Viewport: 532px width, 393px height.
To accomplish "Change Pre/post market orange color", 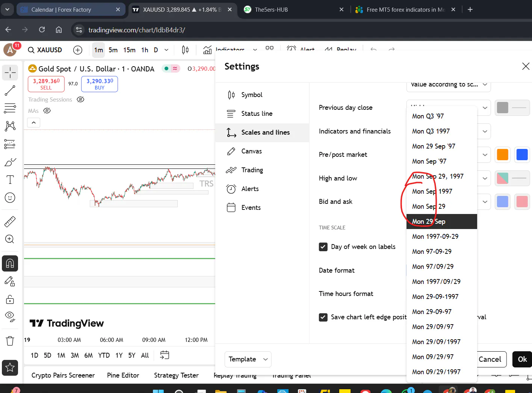I will pyautogui.click(x=502, y=155).
